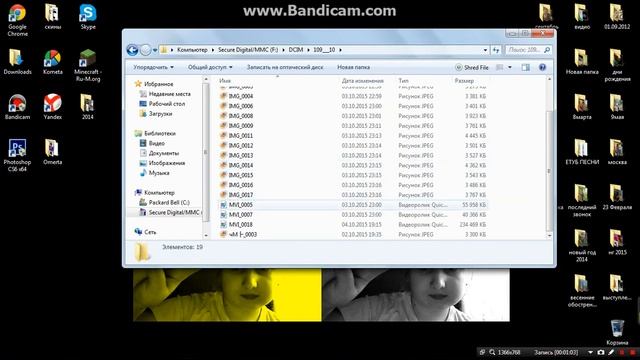Select the Yandex browser desktop icon
The image size is (640, 360).
point(53,107)
